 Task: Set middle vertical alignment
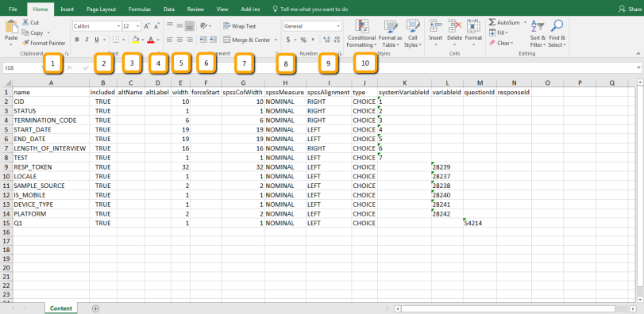pos(179,26)
